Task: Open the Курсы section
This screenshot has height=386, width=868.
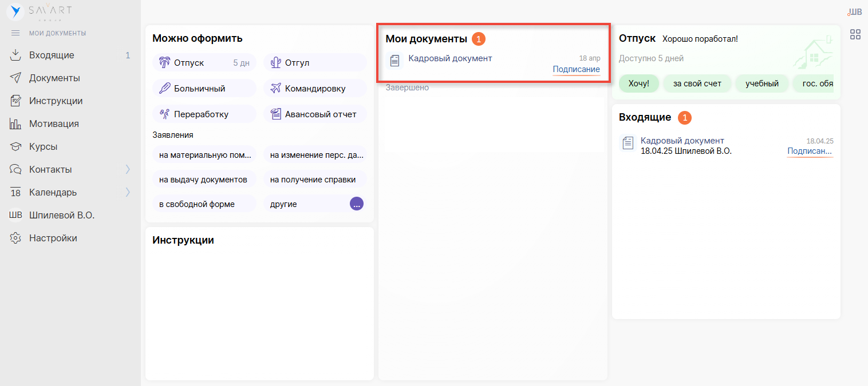Action: click(43, 147)
